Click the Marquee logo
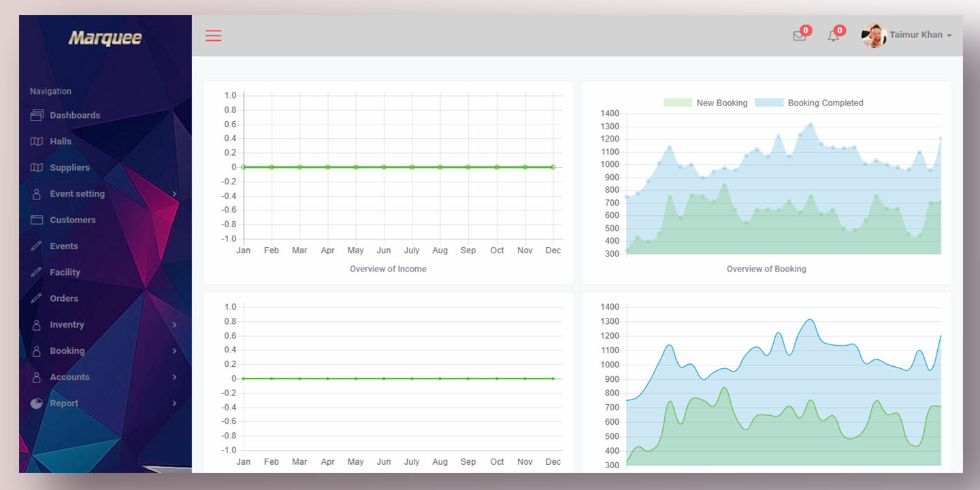980x490 pixels. 105,38
